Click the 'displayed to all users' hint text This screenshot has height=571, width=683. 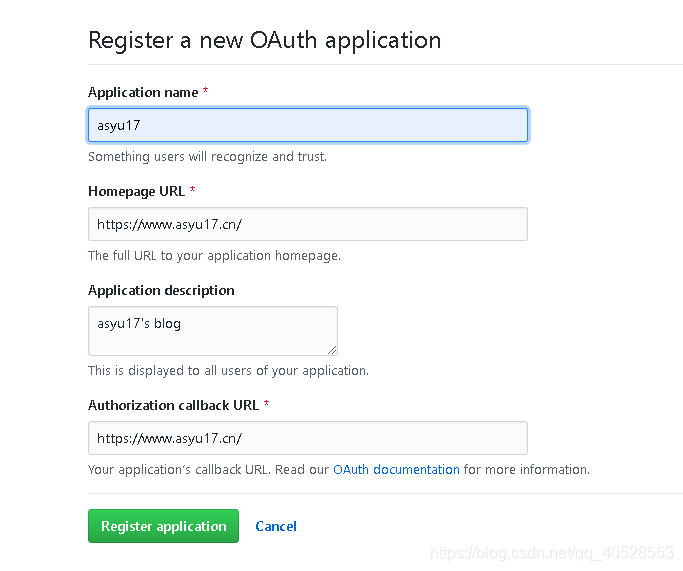pos(228,370)
